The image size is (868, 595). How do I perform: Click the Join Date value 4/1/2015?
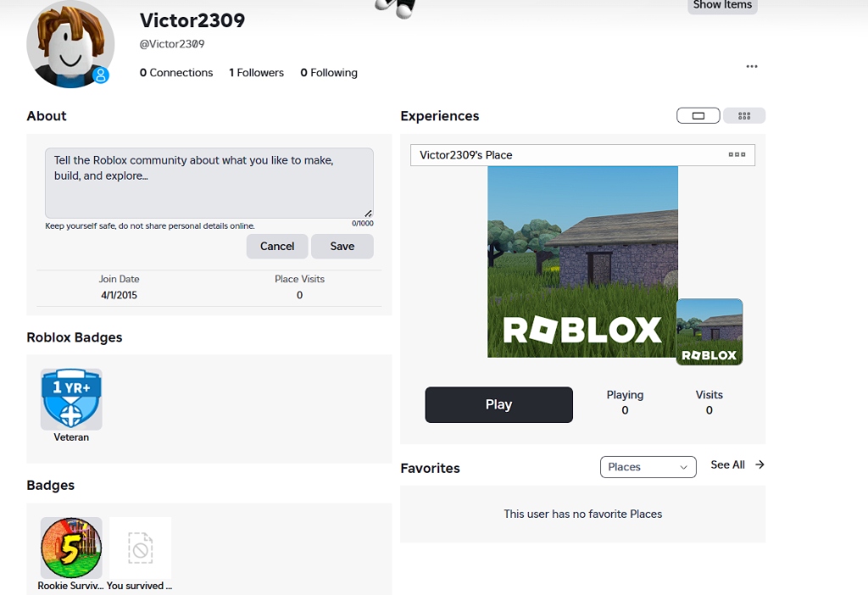[x=119, y=295]
